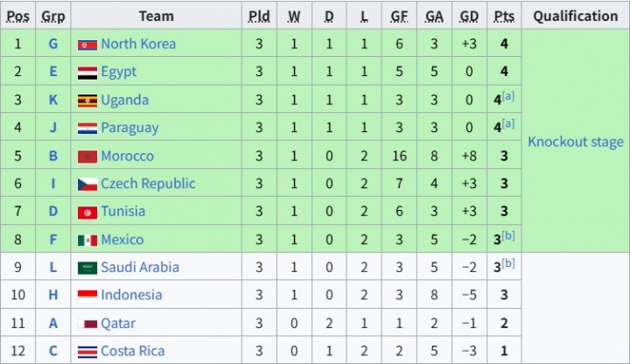Click the Pts column header
Viewport: 630px width, 364px height.
(x=503, y=16)
